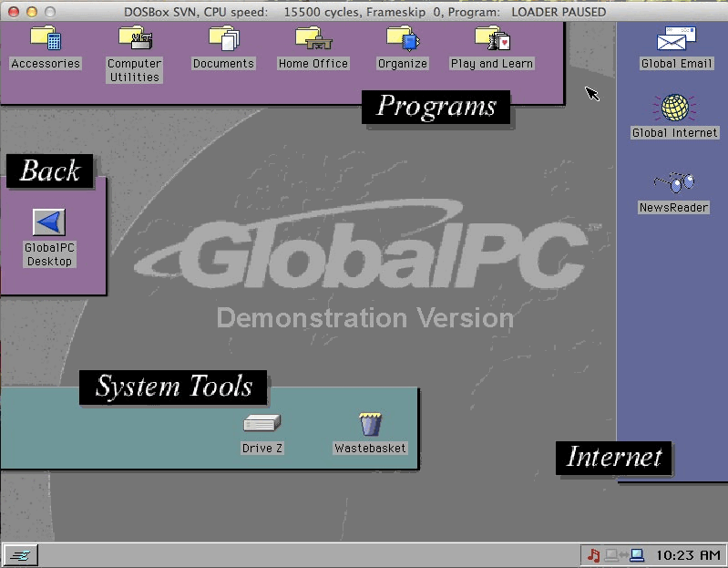
Task: Open Drive Z
Action: (261, 424)
